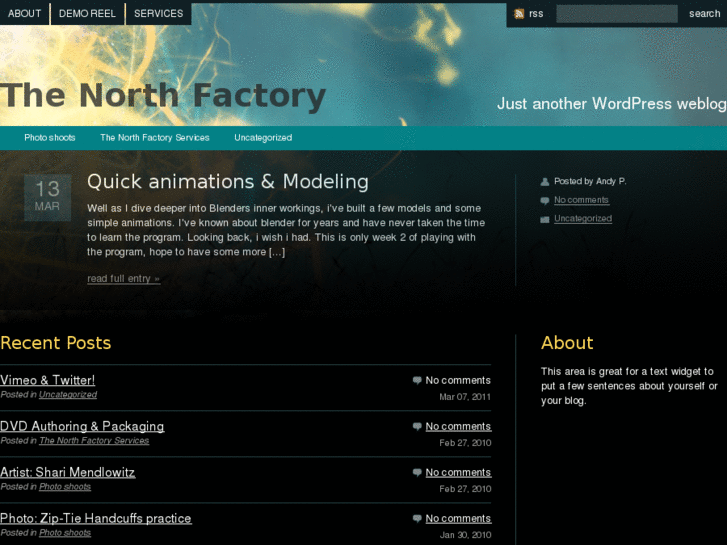727x545 pixels.
Task: Open the Artist: Shari Mendlowitz post
Action: (68, 472)
